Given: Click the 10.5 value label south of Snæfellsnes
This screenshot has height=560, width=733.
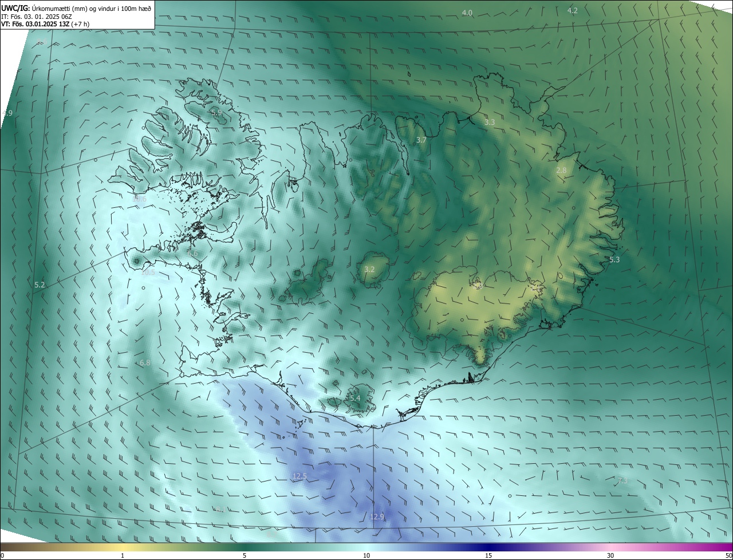Looking at the screenshot, I should pyautogui.click(x=148, y=273).
